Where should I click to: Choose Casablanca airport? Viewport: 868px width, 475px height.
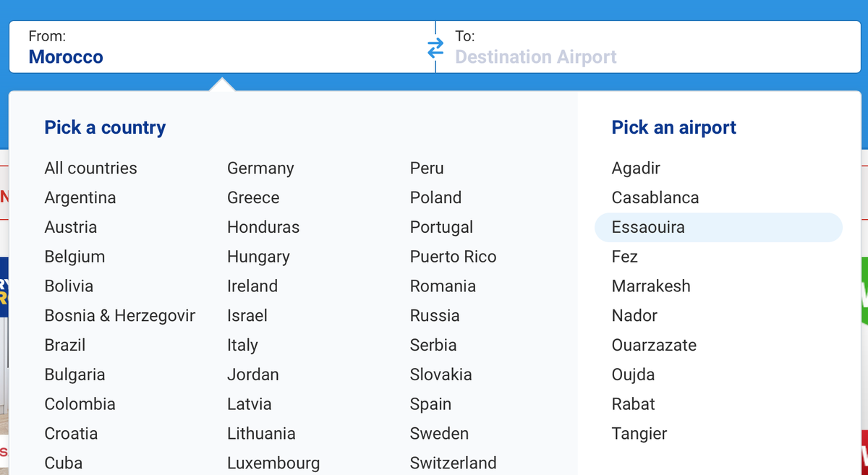pos(655,198)
